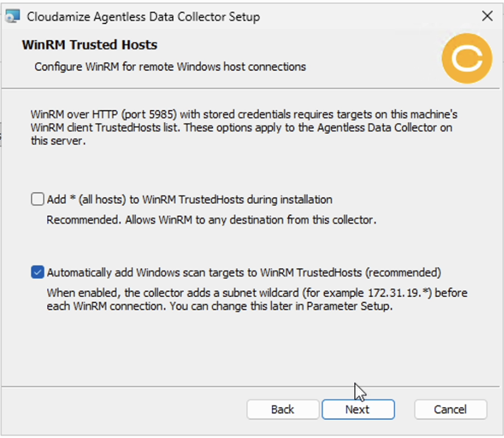
Task: Click the 'WinRM Trusted Hosts' heading
Action: click(90, 45)
